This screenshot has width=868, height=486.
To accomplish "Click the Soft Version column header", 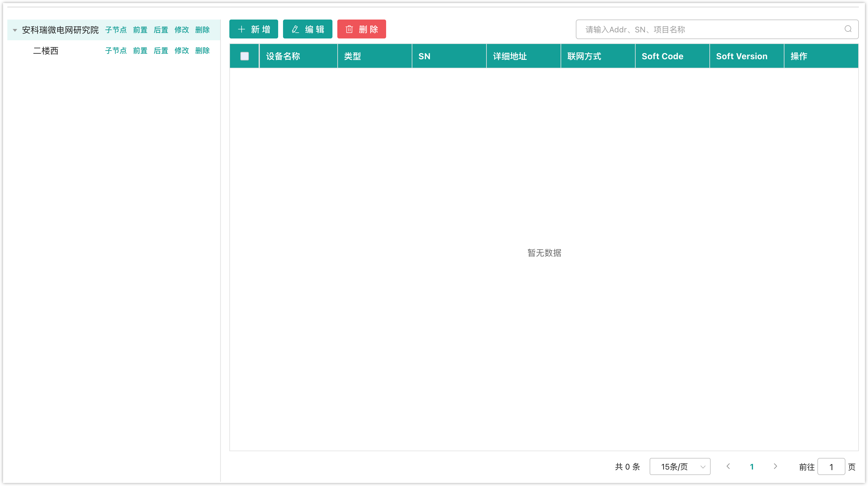I will click(747, 56).
